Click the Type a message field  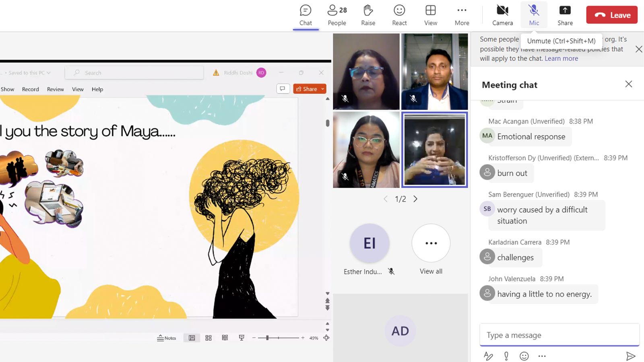pyautogui.click(x=559, y=335)
